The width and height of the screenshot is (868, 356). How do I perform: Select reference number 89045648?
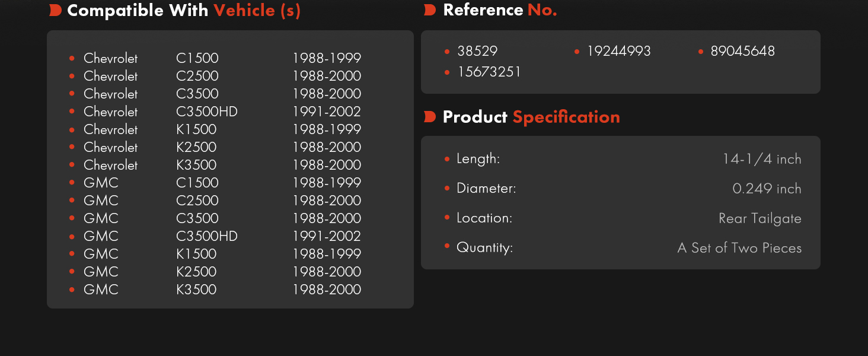point(742,51)
